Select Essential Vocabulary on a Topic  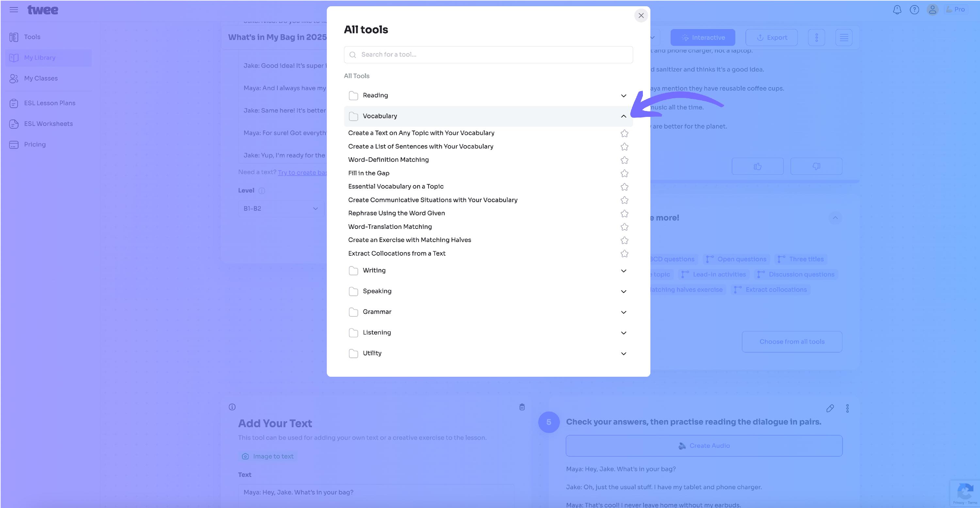pyautogui.click(x=396, y=186)
